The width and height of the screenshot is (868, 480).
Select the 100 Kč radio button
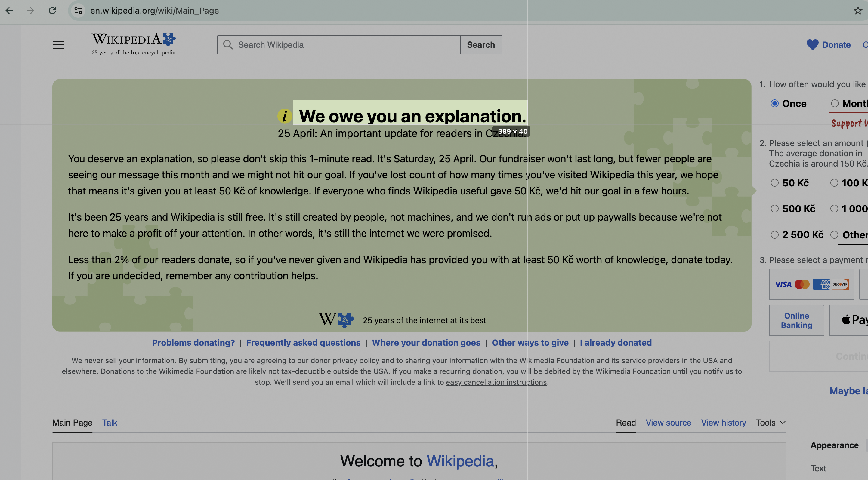click(834, 183)
